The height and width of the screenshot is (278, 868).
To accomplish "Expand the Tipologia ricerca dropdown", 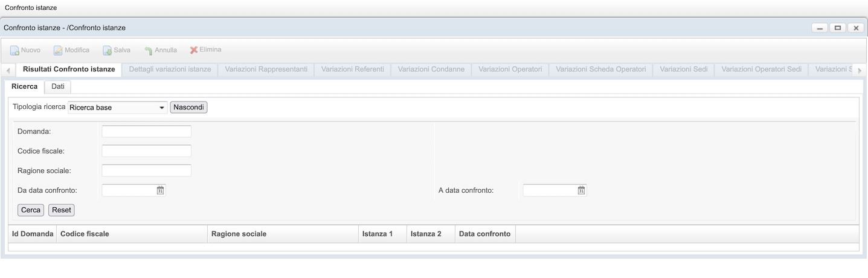I will click(162, 108).
